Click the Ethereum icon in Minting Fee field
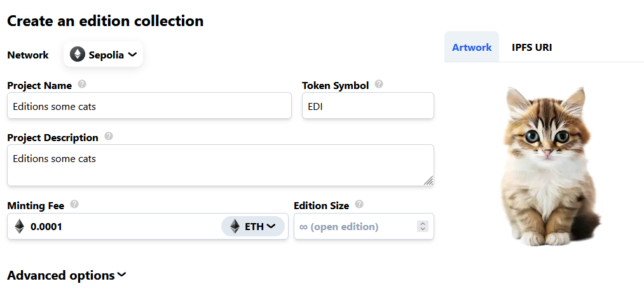 pyautogui.click(x=20, y=226)
